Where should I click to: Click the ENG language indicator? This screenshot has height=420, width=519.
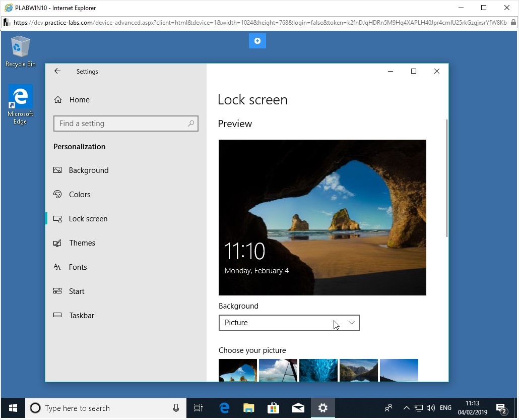[x=445, y=408]
